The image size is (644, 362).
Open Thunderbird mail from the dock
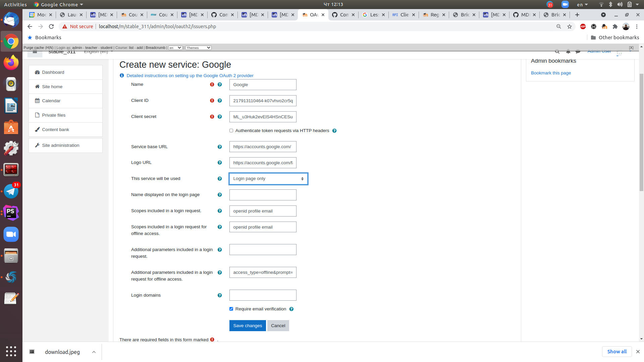11,20
